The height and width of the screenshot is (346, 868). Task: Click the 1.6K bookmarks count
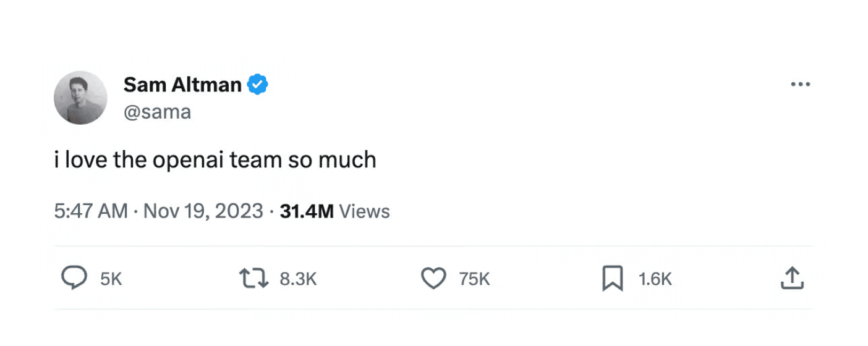655,279
